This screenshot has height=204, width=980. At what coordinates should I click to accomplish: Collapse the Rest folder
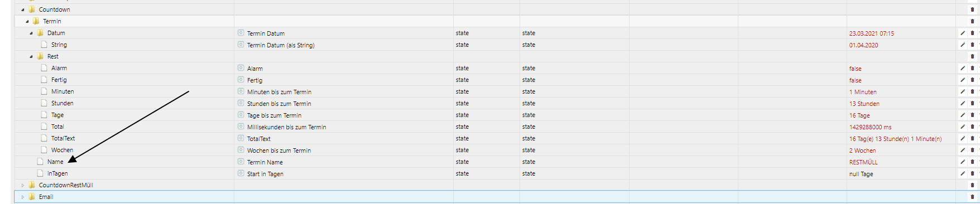31,56
